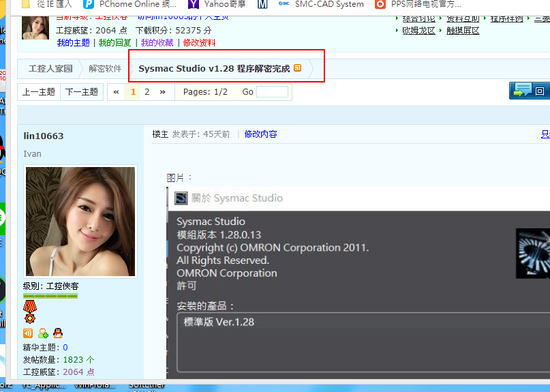Select page 2 in the pagination
This screenshot has height=392, width=550.
(147, 91)
